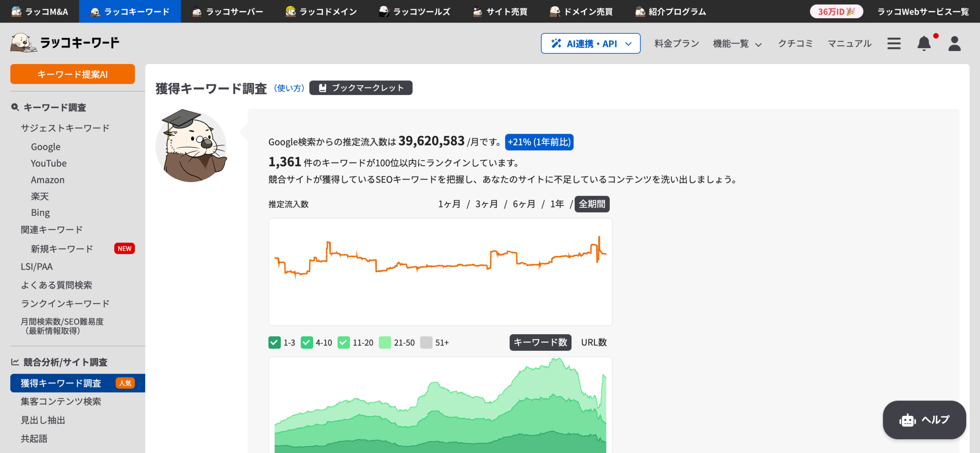Open ランクインキーワード in sidebar

(65, 303)
